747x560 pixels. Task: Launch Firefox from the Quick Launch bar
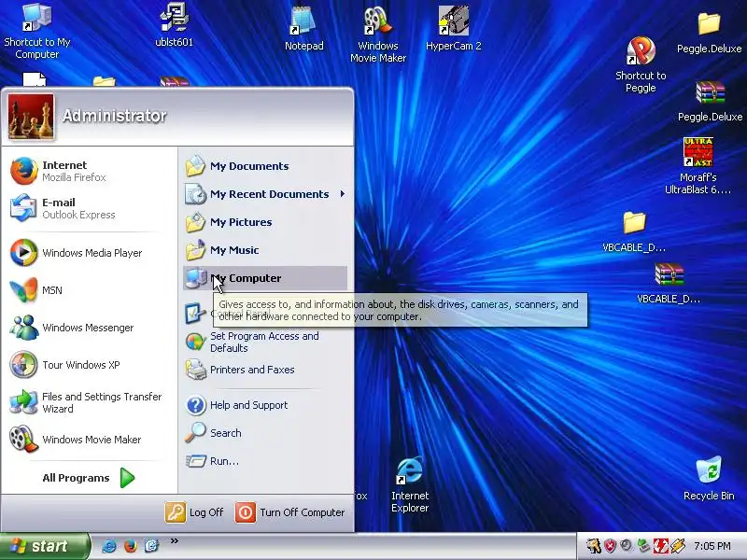click(130, 546)
